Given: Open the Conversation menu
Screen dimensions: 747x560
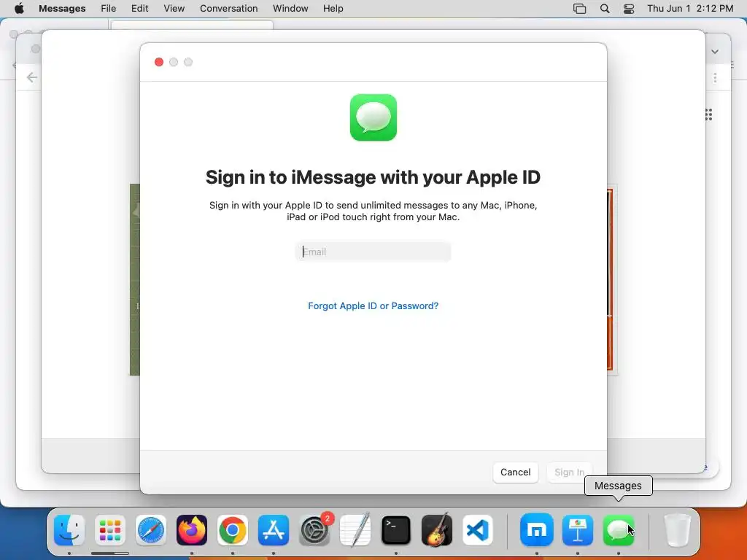Looking at the screenshot, I should pos(228,9).
